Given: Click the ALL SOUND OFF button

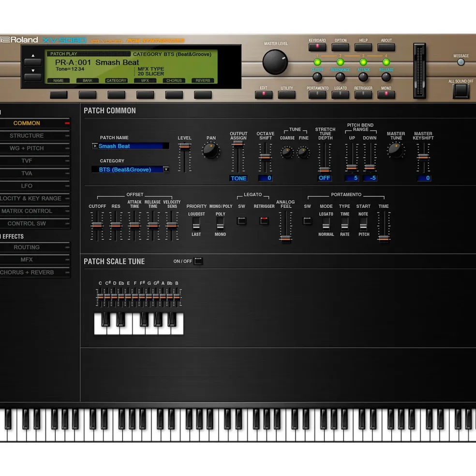Looking at the screenshot, I should pyautogui.click(x=461, y=91).
